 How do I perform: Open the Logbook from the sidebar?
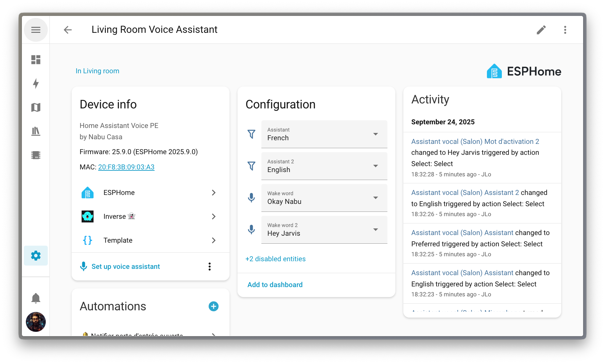tap(36, 131)
